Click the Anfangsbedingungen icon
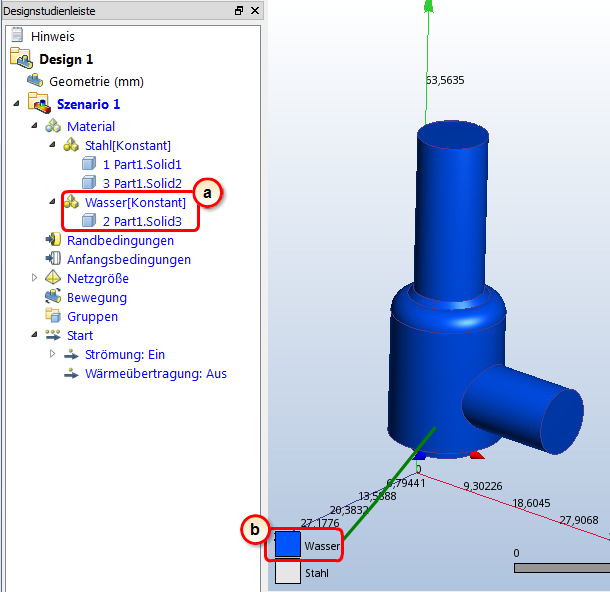Screen dimensions: 610x592 (x=53, y=259)
